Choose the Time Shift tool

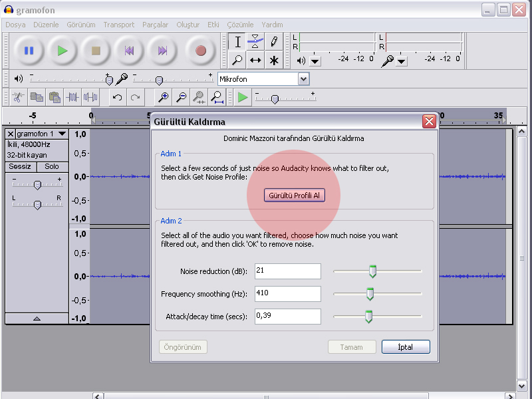[x=255, y=61]
